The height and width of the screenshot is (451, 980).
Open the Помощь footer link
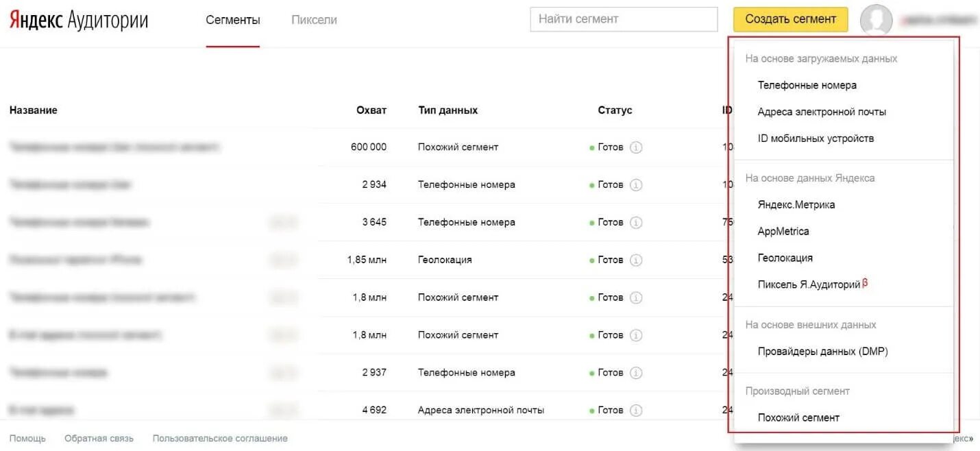coord(27,439)
